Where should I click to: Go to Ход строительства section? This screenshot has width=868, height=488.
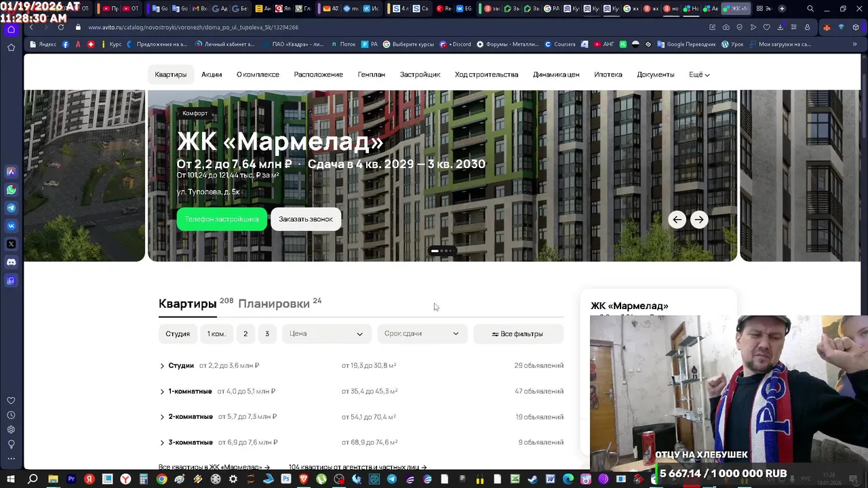(486, 75)
